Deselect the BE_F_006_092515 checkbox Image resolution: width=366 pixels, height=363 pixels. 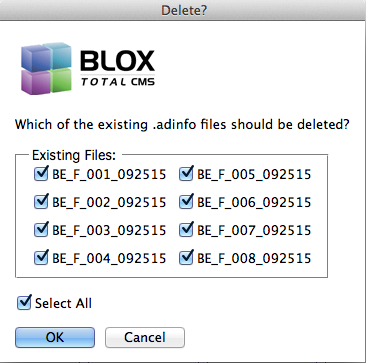[x=186, y=202]
